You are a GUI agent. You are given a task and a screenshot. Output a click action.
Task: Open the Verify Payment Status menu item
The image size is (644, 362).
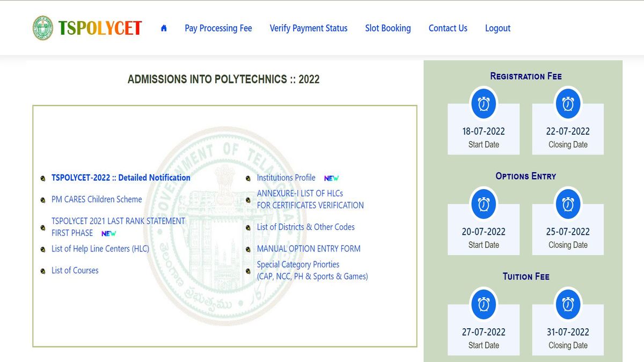point(309,28)
